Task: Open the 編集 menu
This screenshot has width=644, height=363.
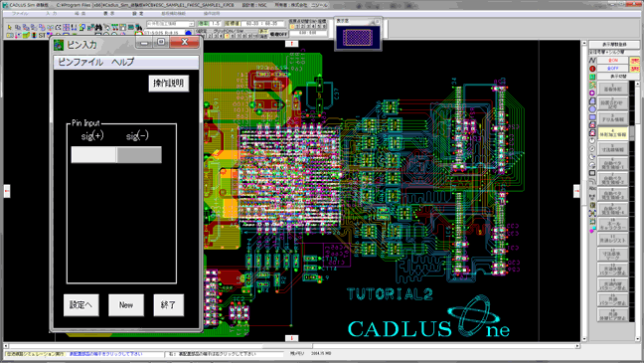Action: 80,14
